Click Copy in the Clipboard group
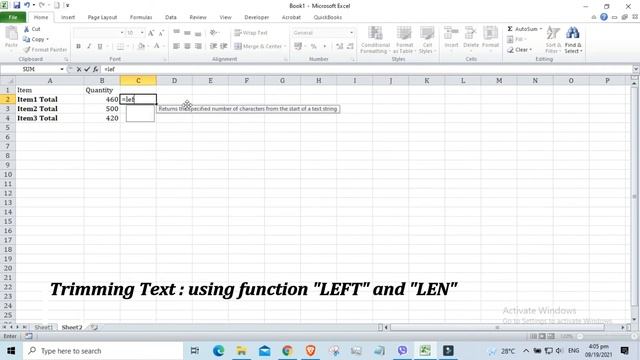The height and width of the screenshot is (360, 640). point(33,39)
